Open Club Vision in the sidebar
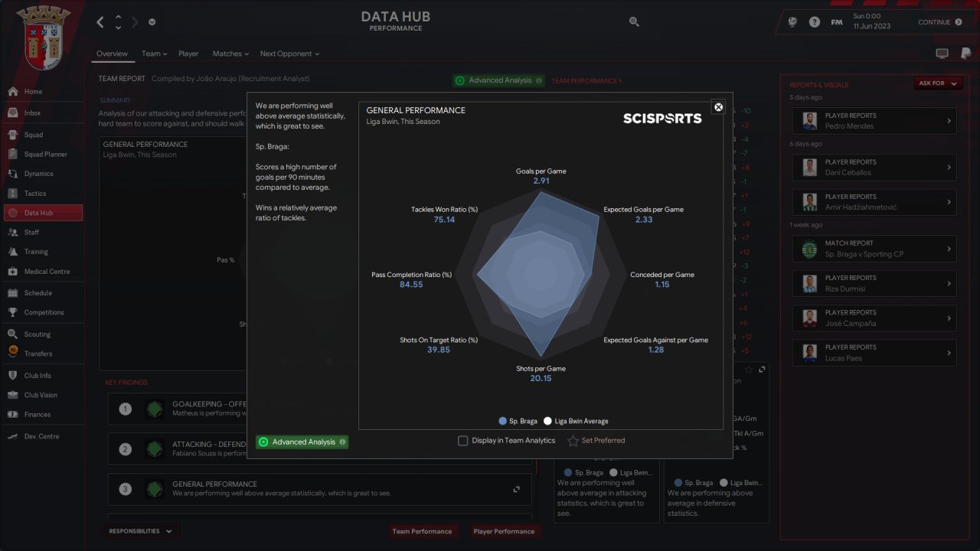This screenshot has width=980, height=551. pos(42,395)
